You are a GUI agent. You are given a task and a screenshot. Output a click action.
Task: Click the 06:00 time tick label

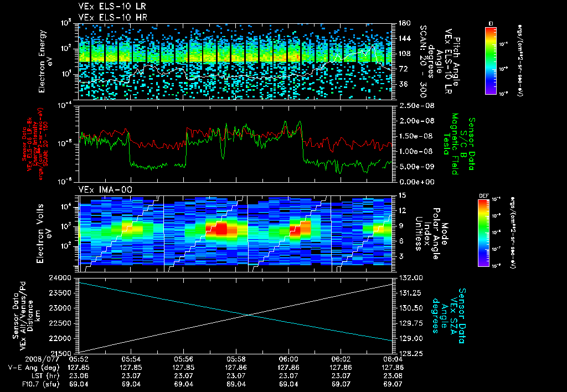click(x=288, y=359)
